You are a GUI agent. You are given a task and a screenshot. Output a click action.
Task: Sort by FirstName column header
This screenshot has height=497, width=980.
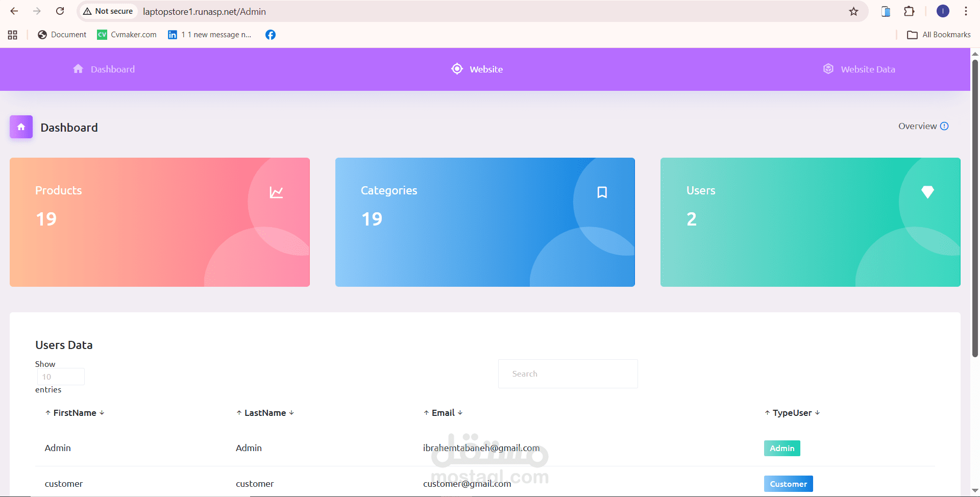point(75,413)
